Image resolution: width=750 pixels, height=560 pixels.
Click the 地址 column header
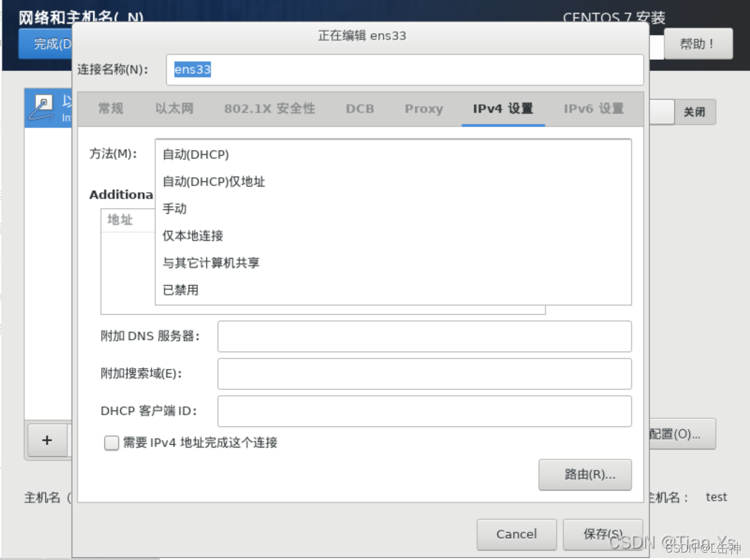point(128,220)
